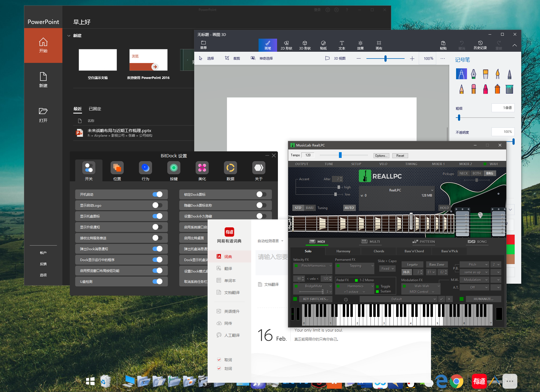540x392 pixels.
Task: Click Magic select in Paint 3D
Action: (262, 58)
